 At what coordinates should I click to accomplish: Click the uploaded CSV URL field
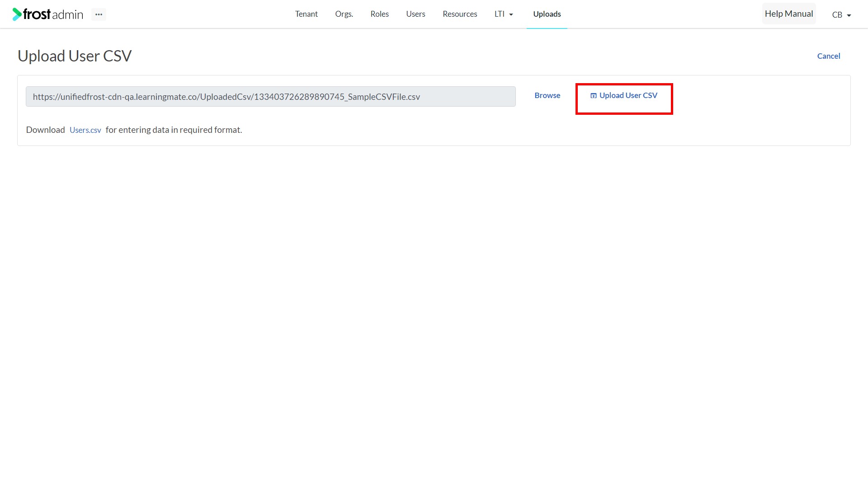[271, 97]
